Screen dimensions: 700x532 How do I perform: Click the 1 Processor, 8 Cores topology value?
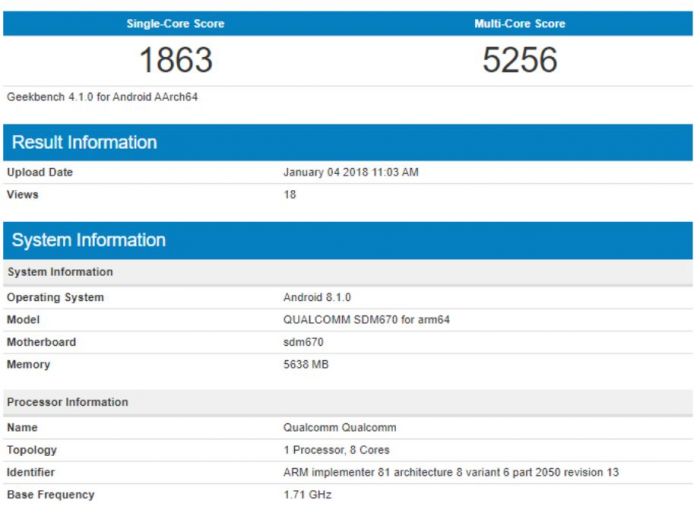[336, 450]
